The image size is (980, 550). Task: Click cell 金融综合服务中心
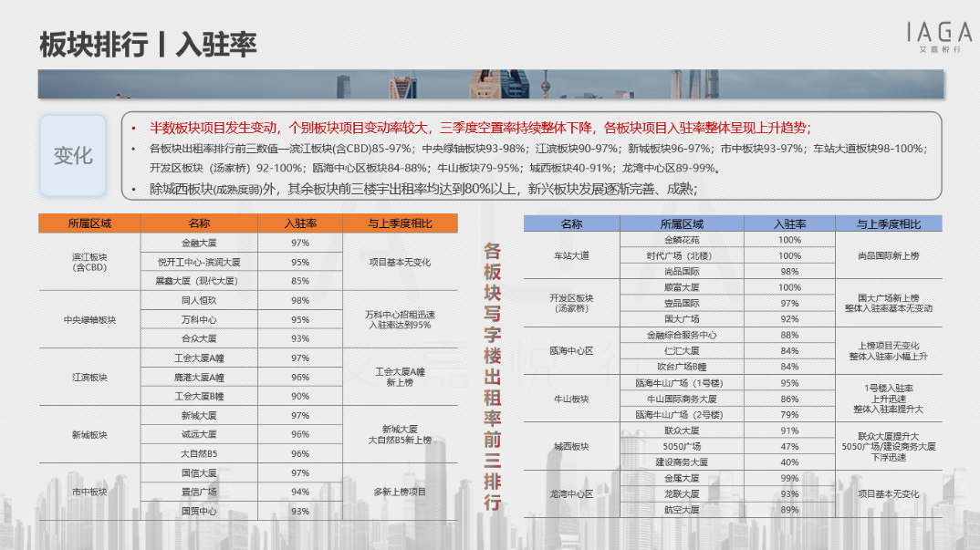682,335
